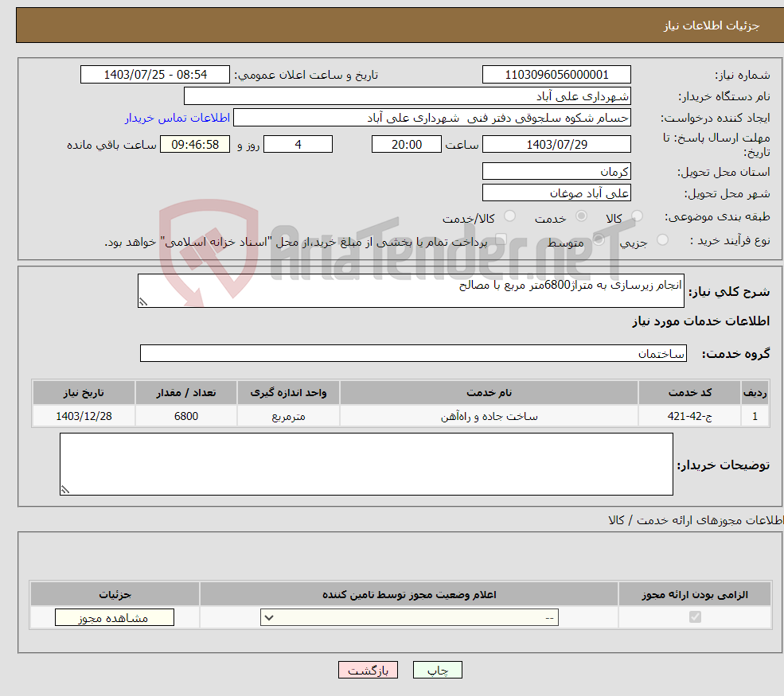
Task: Click the deadline date field 1403/07/29
Action: pyautogui.click(x=556, y=145)
